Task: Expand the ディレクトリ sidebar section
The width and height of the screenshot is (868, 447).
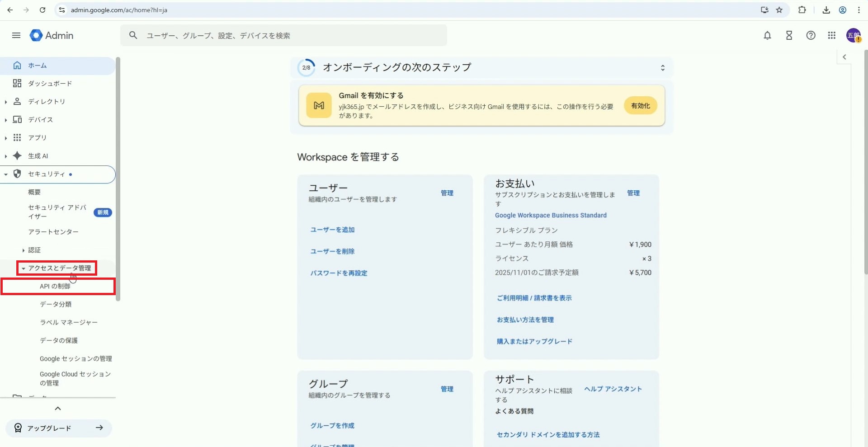Action: [6, 102]
